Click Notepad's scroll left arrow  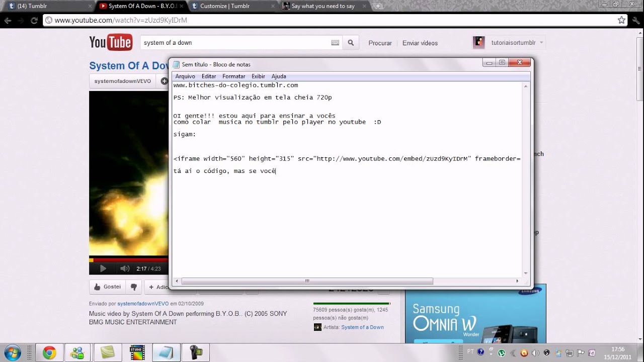click(x=177, y=281)
